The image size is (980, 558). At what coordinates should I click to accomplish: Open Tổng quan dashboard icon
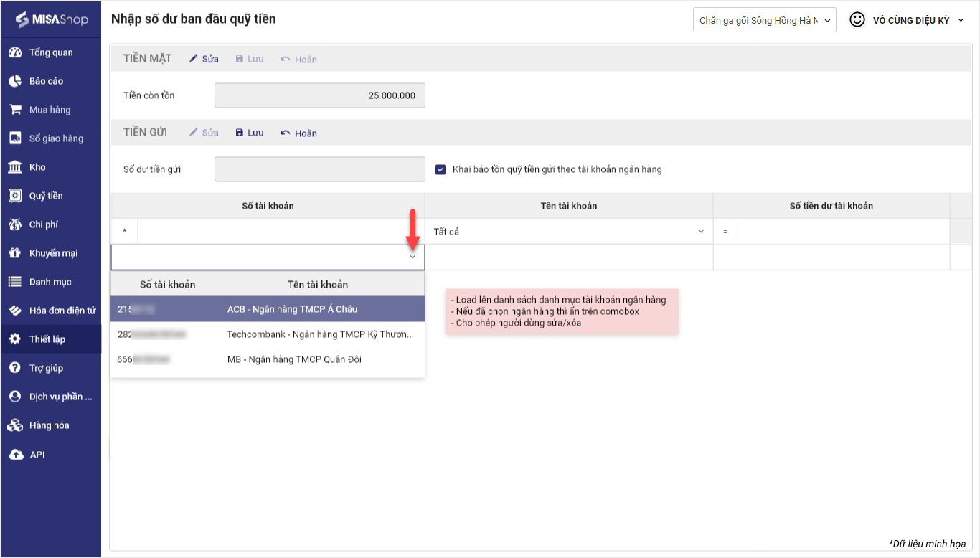pos(15,52)
